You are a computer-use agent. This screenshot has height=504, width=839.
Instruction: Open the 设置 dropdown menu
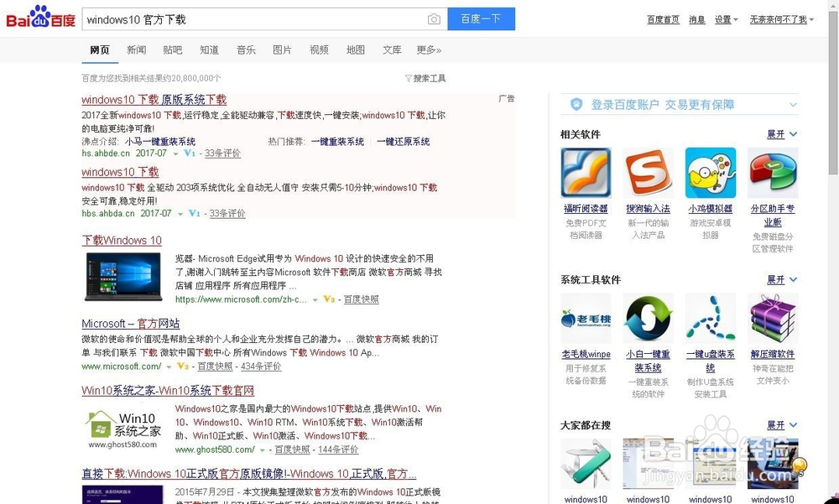(x=726, y=20)
